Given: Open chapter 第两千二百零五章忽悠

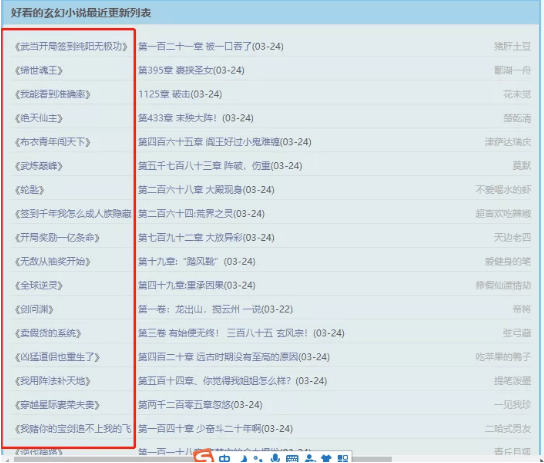Looking at the screenshot, I should 200,405.
